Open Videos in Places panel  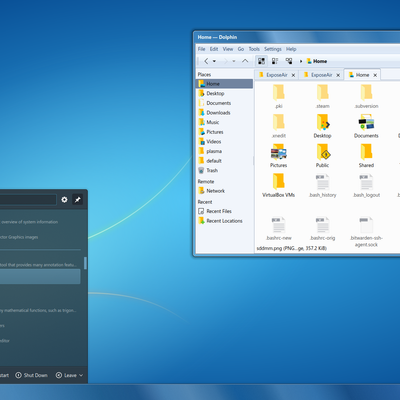tap(224, 142)
